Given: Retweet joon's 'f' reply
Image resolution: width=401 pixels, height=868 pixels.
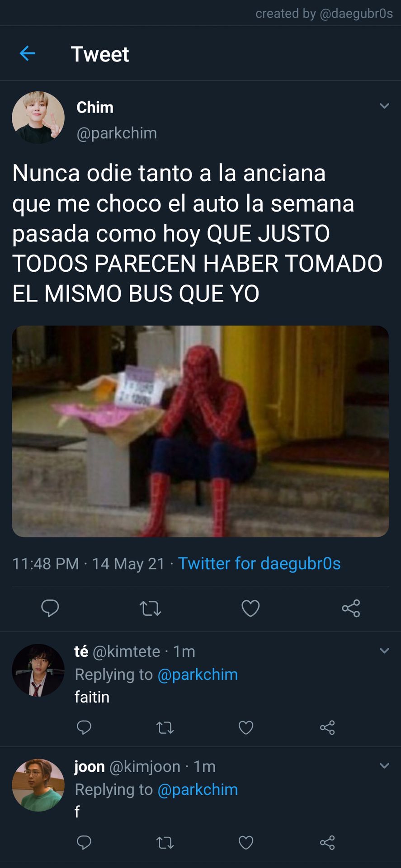Looking at the screenshot, I should [165, 843].
